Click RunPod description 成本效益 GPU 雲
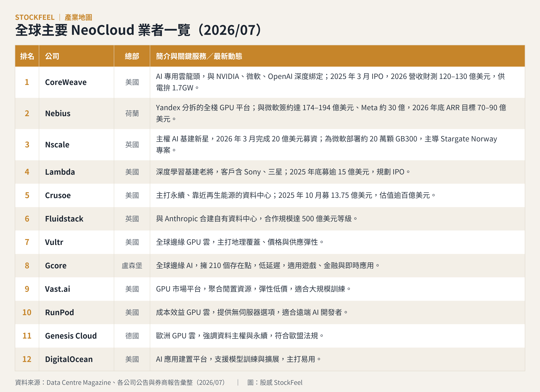 click(252, 312)
